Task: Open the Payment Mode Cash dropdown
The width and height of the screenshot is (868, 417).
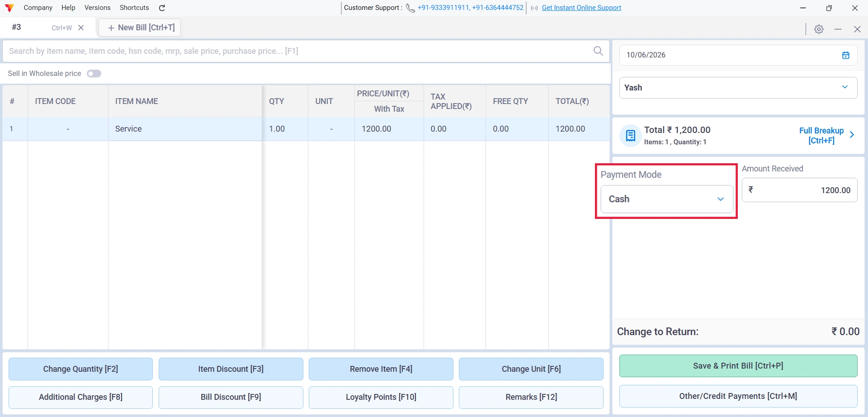Action: coord(667,199)
